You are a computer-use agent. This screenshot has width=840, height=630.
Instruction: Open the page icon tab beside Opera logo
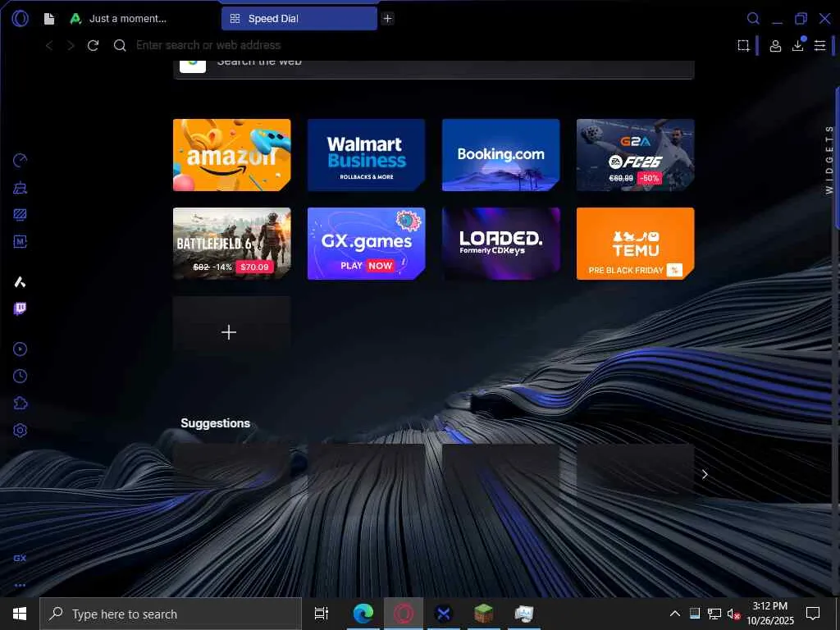click(x=49, y=19)
